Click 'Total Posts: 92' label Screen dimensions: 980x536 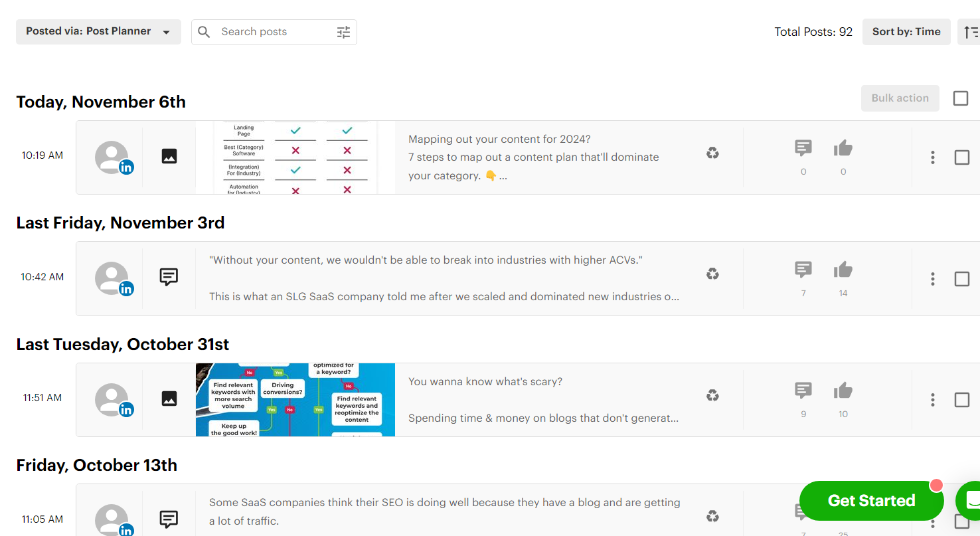coord(813,32)
